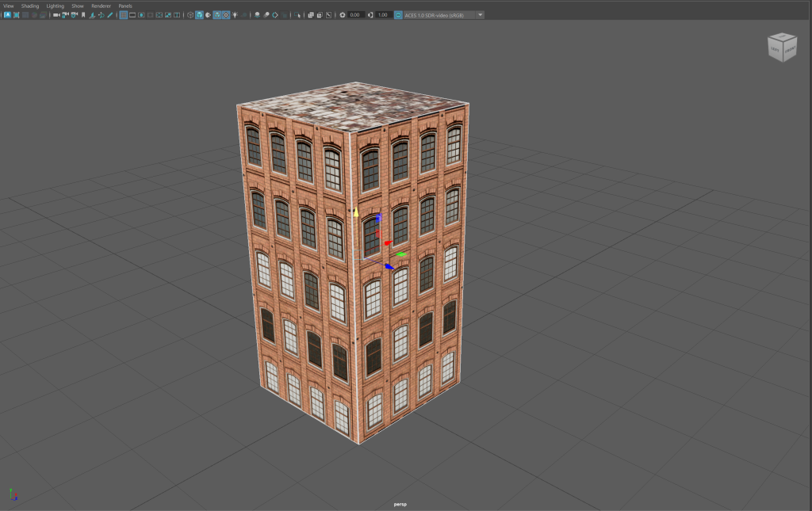
Task: Open Camera Attributes icon
Action: tap(75, 15)
